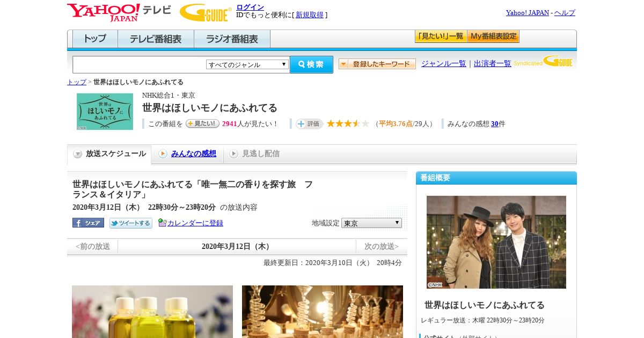Screen dimensions: 644x338
Task: Click the レギュラー放送 schedule text
Action: pos(482,320)
